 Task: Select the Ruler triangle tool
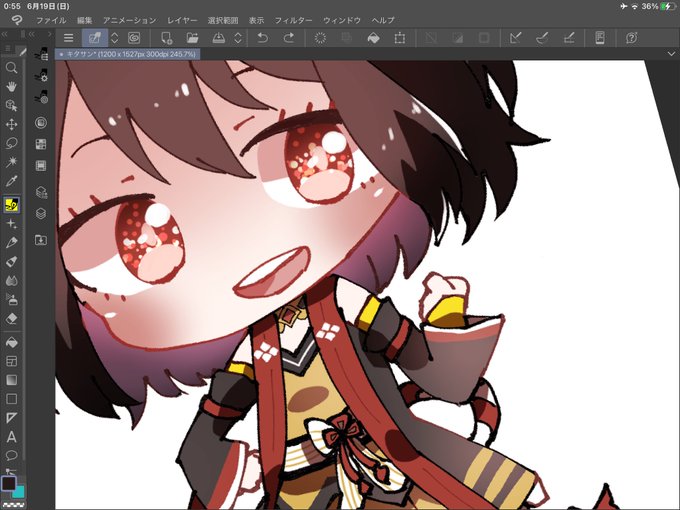(x=12, y=418)
